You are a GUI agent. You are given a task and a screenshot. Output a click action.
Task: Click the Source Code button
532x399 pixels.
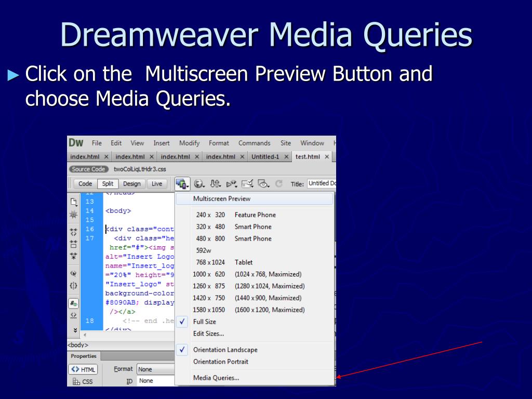88,169
